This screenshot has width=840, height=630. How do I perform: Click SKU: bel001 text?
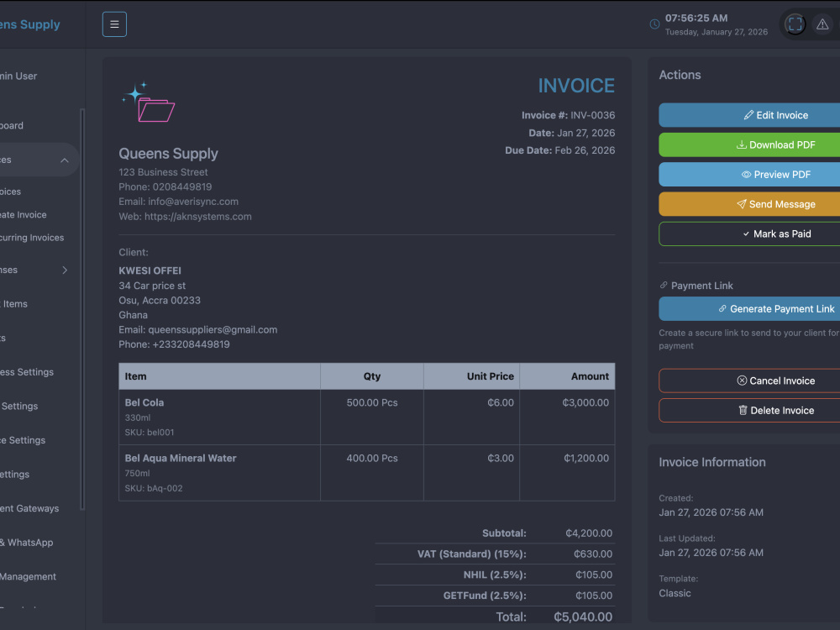(150, 433)
